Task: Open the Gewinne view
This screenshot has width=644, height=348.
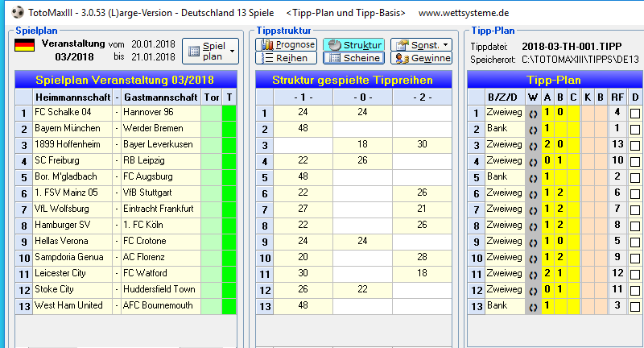Action: [421, 58]
